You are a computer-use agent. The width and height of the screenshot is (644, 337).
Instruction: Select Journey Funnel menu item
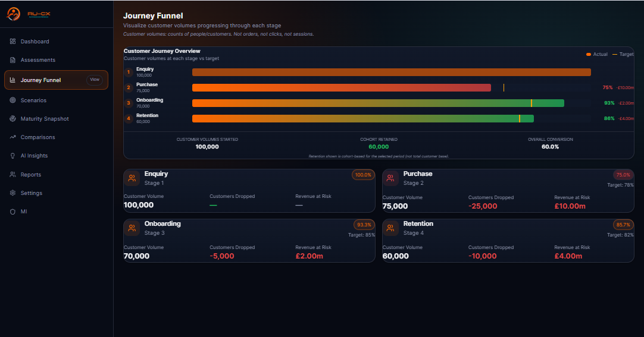40,80
